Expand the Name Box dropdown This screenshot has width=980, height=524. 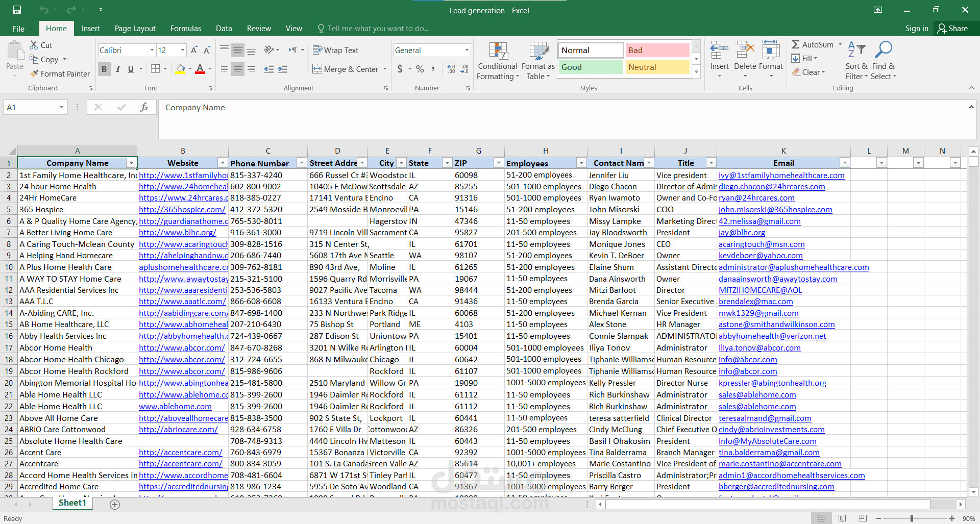coord(61,107)
